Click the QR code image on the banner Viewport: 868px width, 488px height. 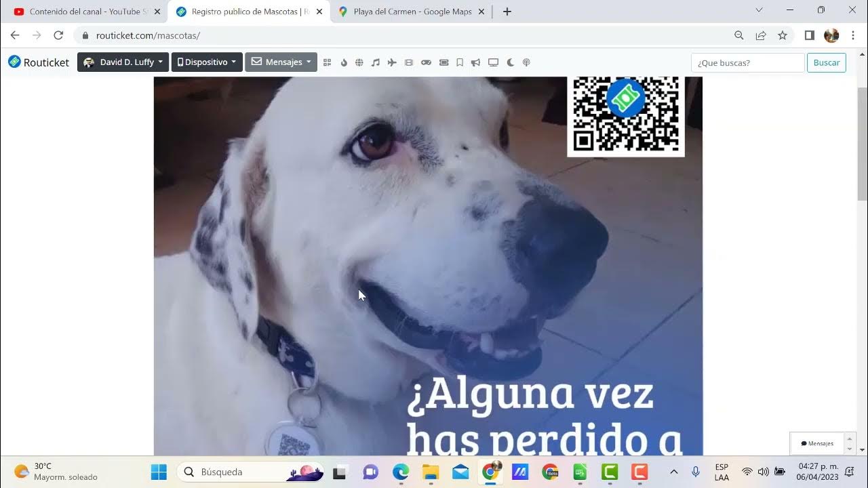(626, 115)
